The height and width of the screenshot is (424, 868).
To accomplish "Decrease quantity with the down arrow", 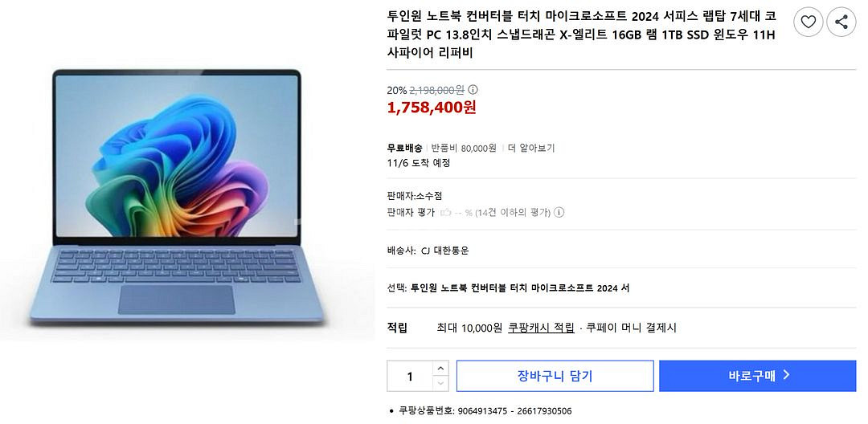I will click(x=440, y=383).
